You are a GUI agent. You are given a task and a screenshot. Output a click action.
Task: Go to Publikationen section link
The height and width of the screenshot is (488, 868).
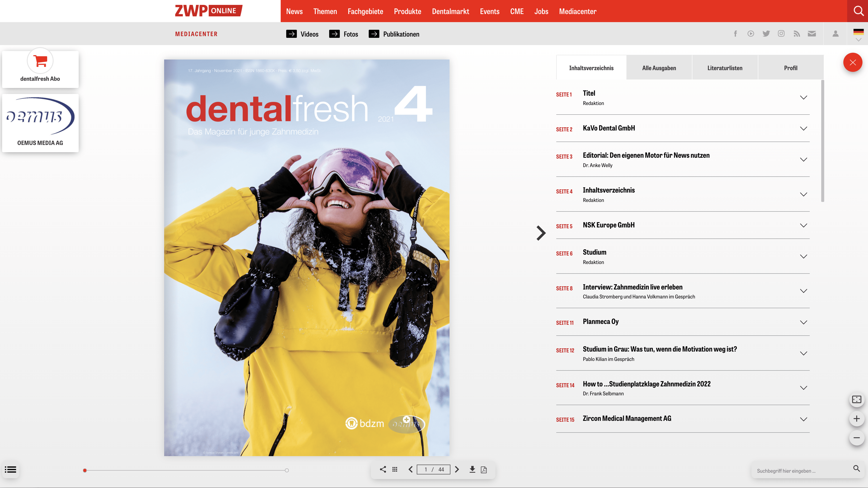pos(394,34)
